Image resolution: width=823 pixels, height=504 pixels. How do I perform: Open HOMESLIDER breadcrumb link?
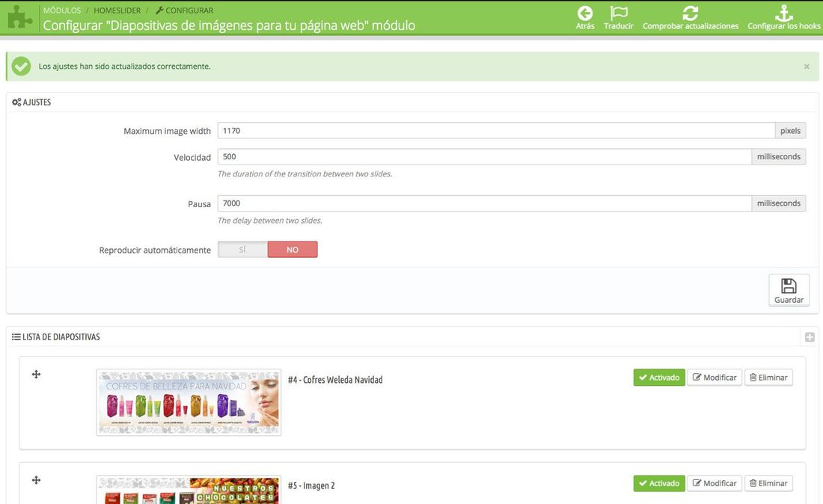point(117,10)
